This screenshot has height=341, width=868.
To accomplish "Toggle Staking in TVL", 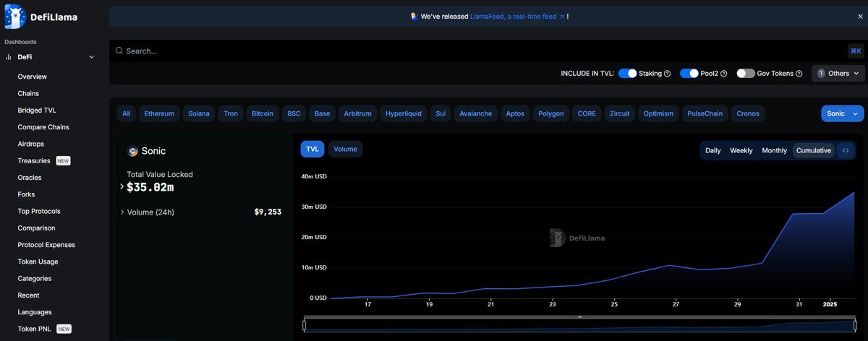I will (x=628, y=74).
